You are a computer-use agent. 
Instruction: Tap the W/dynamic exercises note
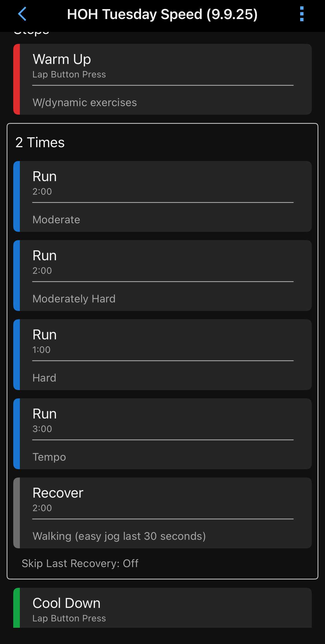(x=85, y=103)
